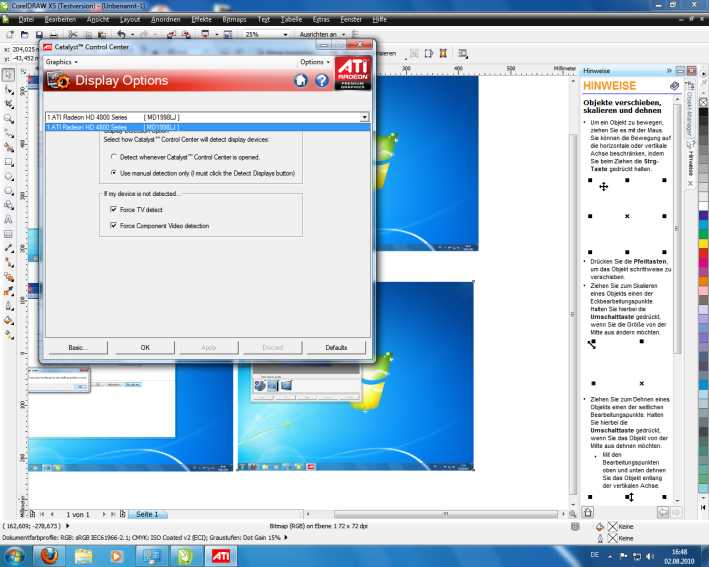
Task: Expand the color profile status arrow
Action: click(286, 537)
